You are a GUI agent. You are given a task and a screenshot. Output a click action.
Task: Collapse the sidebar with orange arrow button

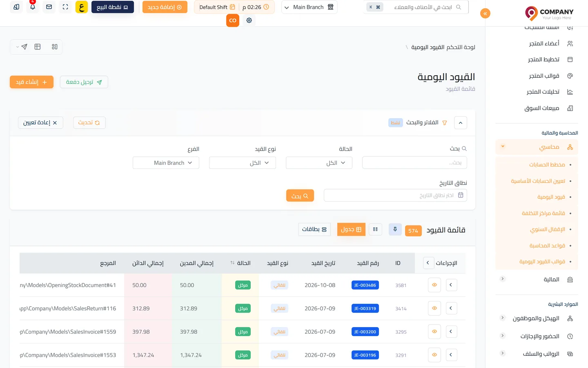(x=485, y=13)
